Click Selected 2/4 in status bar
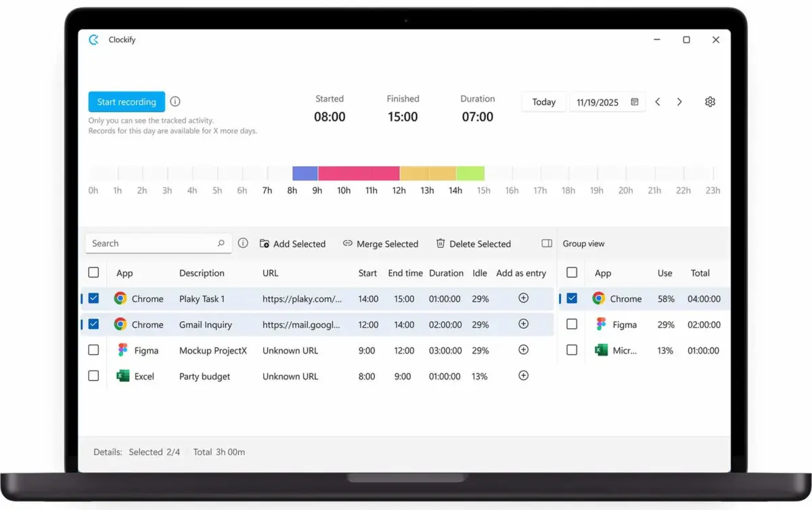 [x=154, y=452]
